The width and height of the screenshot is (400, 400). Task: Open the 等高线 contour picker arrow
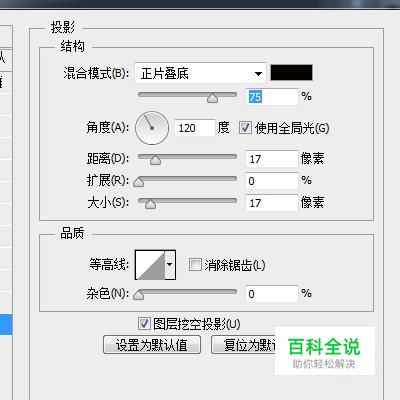click(170, 265)
